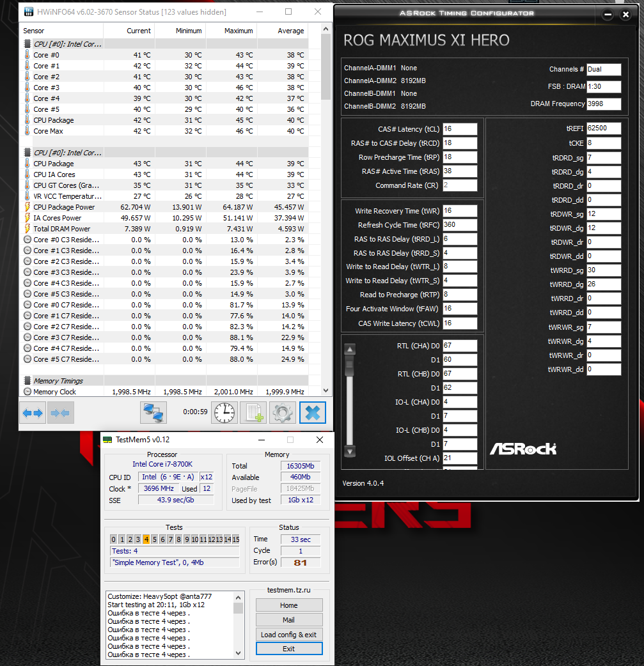
Task: Click chip icon beside Memory Timings group
Action: pos(27,380)
